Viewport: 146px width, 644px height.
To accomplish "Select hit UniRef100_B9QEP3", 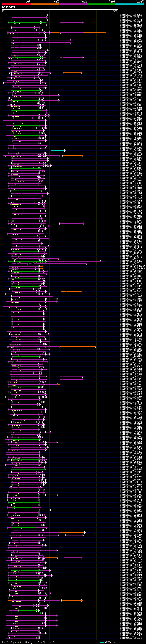I will point(131,22).
